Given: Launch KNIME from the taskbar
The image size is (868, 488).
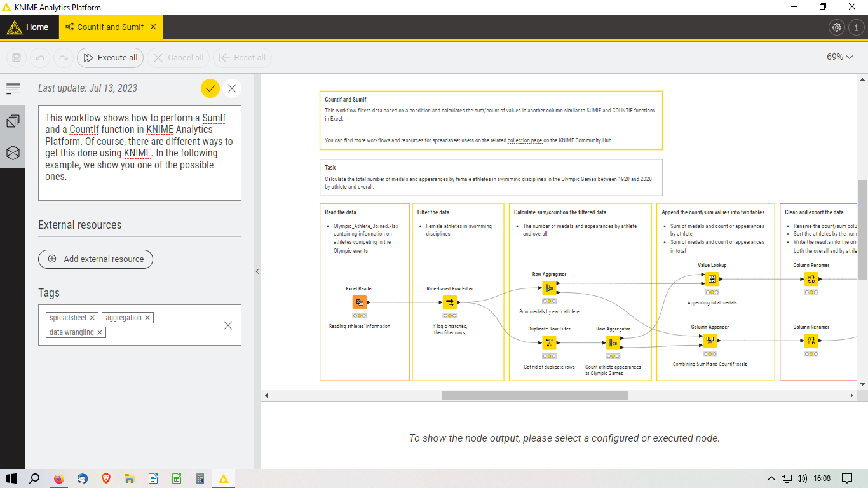Looking at the screenshot, I should click(x=223, y=478).
